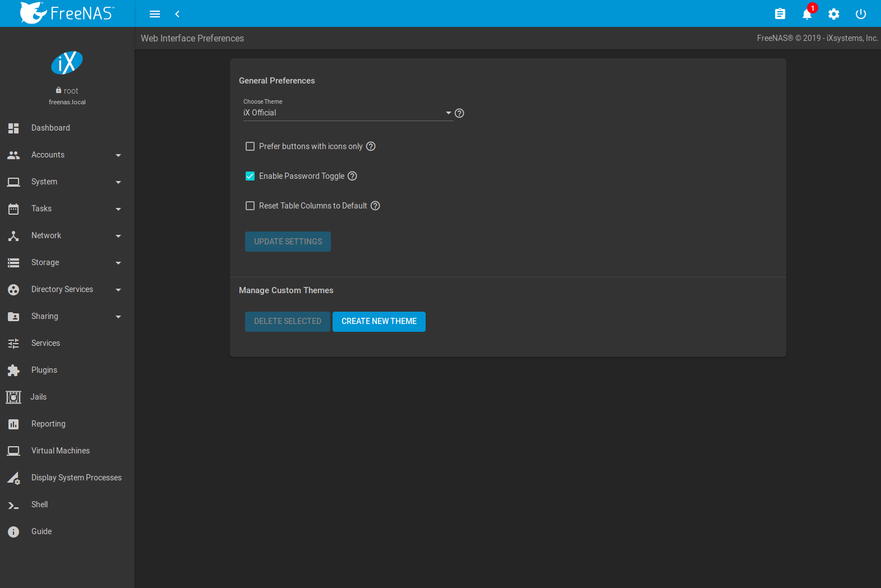The width and height of the screenshot is (881, 588).
Task: Click the Network topology icon
Action: 13,235
